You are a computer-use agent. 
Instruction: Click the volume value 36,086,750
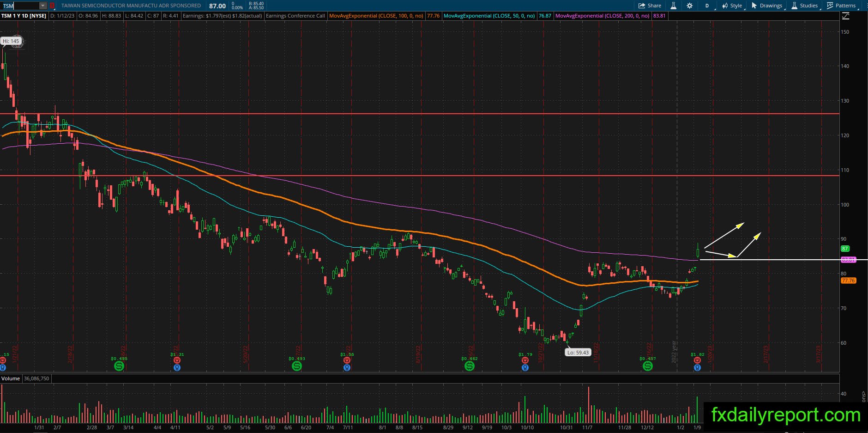click(x=36, y=378)
